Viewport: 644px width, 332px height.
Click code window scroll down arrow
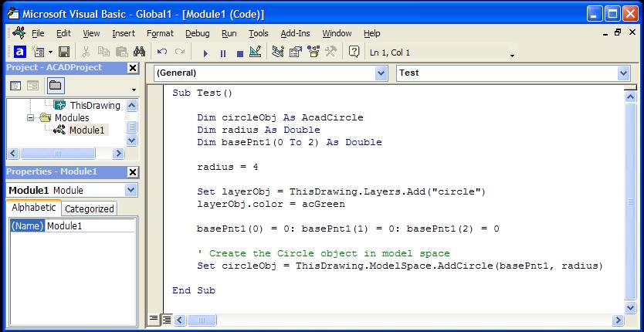[630, 307]
